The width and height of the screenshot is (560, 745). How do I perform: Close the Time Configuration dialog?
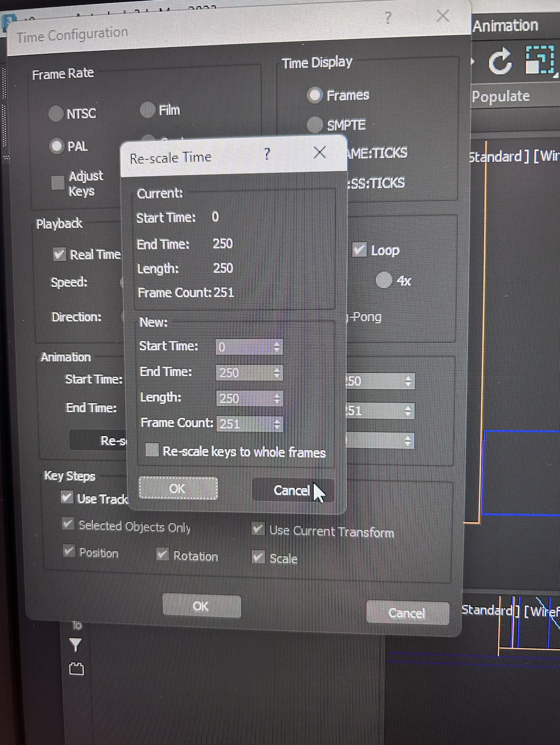(443, 16)
